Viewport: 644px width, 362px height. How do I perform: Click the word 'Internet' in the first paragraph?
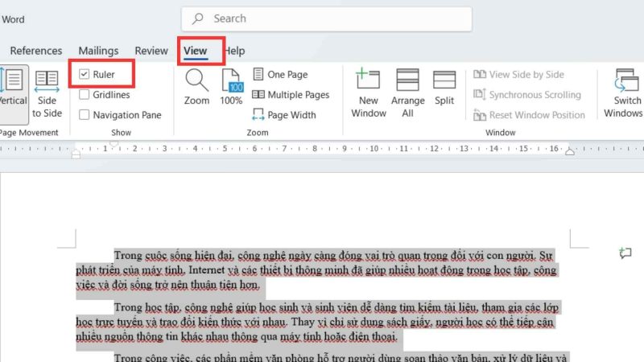pyautogui.click(x=207, y=270)
